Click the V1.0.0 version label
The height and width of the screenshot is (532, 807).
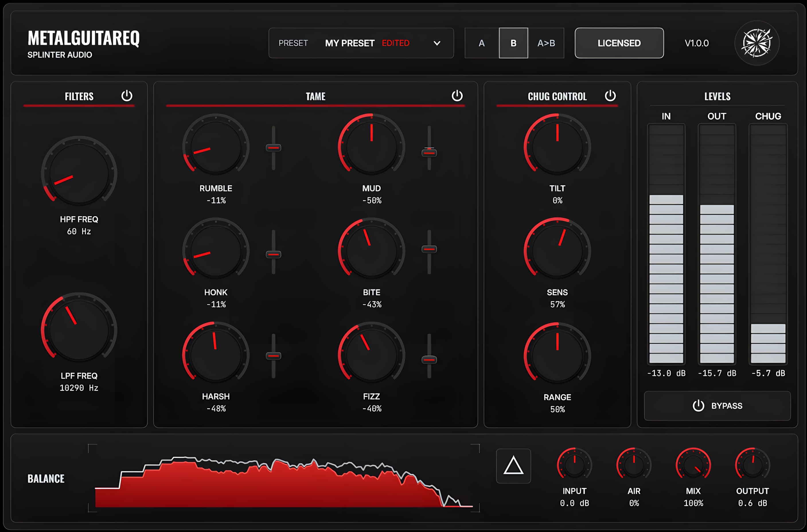click(x=697, y=43)
